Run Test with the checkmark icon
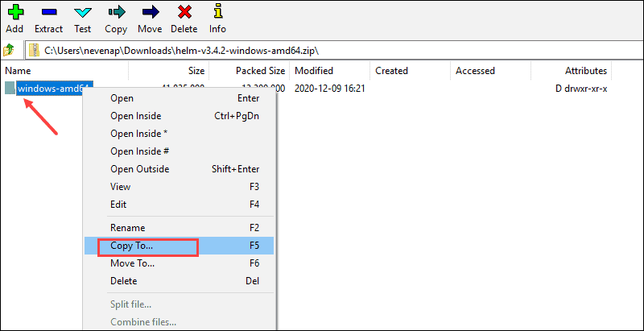The image size is (644, 331). (83, 12)
